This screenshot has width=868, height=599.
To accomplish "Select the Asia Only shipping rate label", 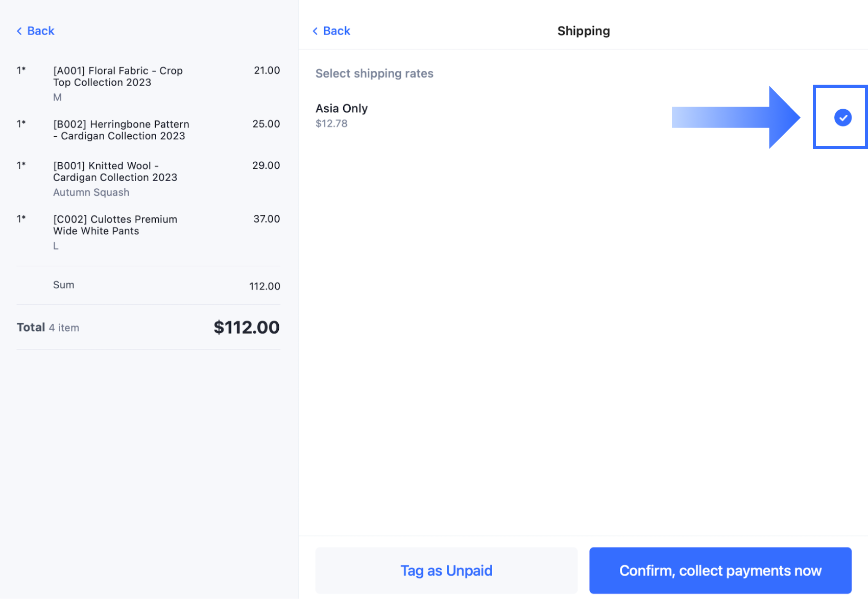I will pos(342,109).
